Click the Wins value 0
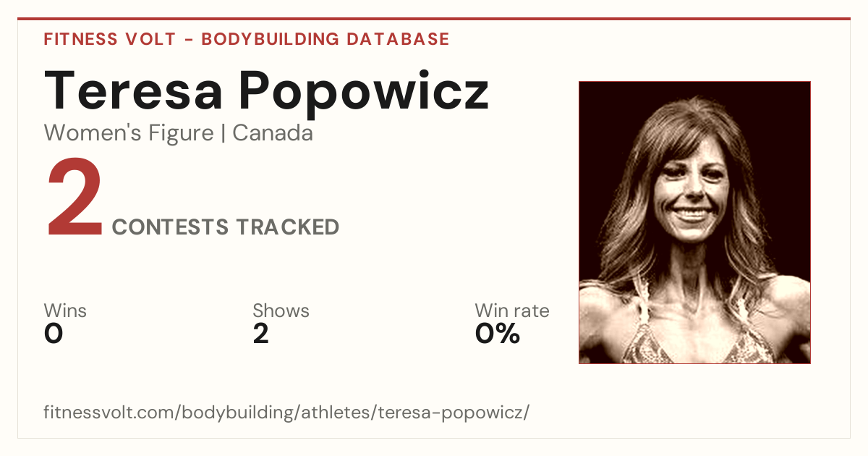 point(54,334)
